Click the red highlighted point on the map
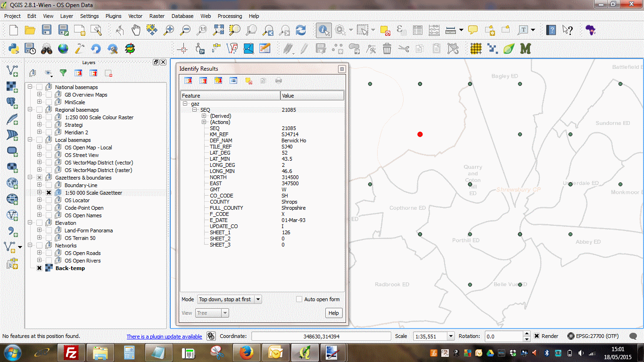644x362 pixels. [x=420, y=134]
